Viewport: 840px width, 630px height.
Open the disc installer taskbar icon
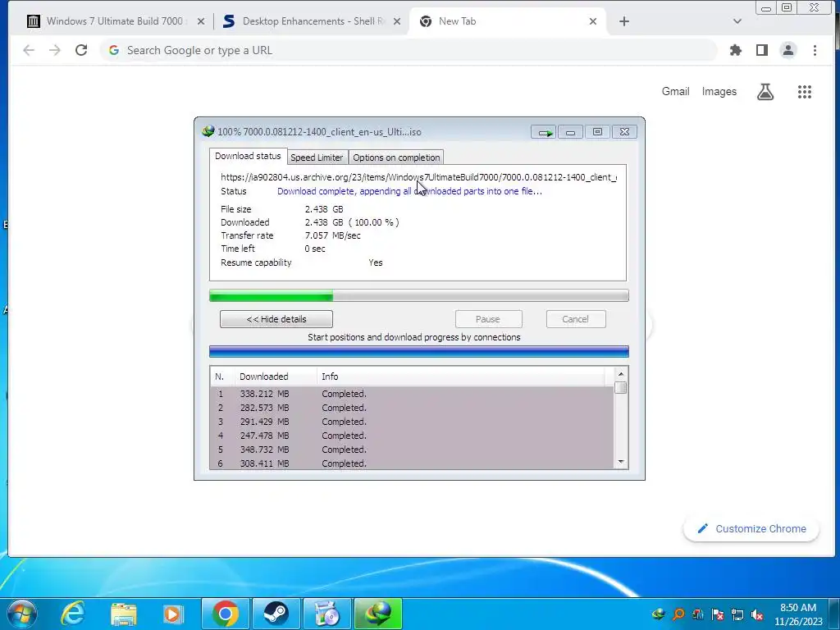[326, 614]
